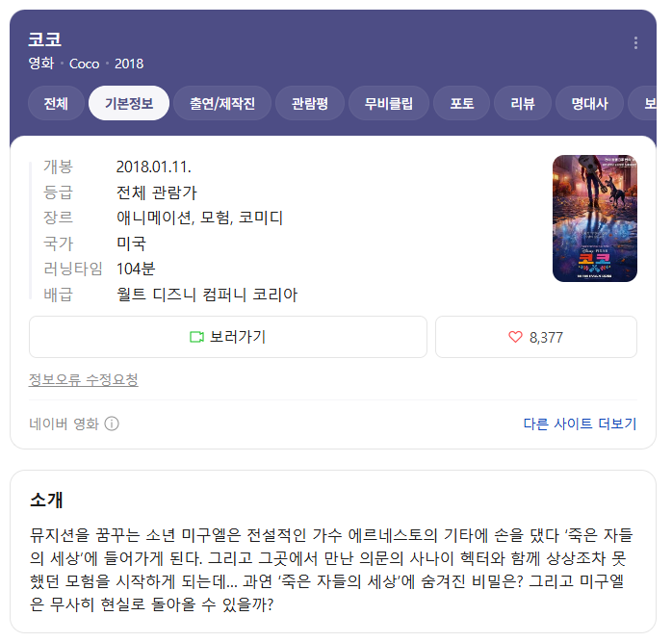Click the 정보오류 수정요청 link
The image size is (672, 642).
click(x=83, y=380)
